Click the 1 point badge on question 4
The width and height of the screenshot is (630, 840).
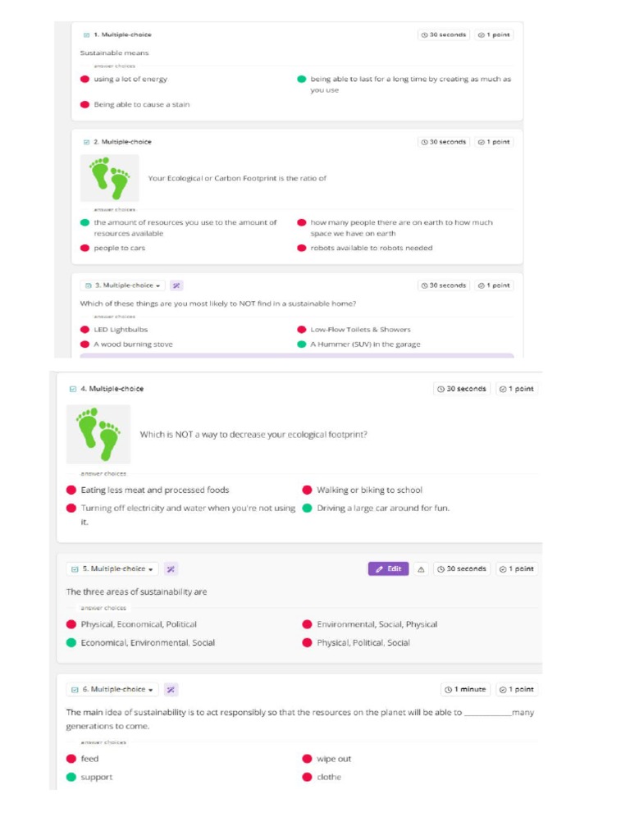517,389
